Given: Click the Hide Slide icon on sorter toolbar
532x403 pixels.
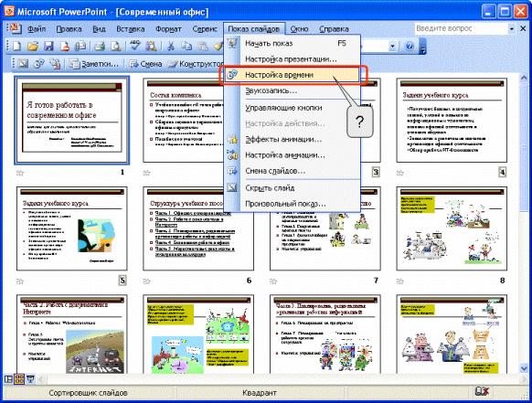Looking at the screenshot, I should point(23,63).
